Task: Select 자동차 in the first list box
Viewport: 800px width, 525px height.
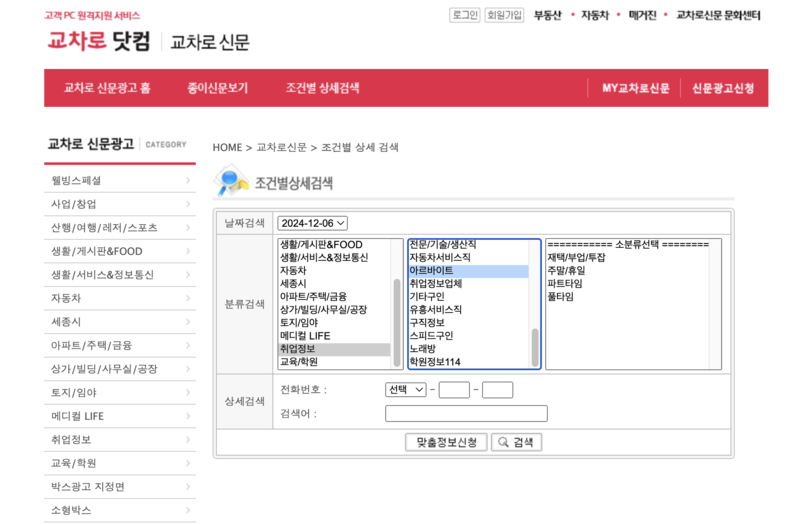Action: [x=335, y=270]
